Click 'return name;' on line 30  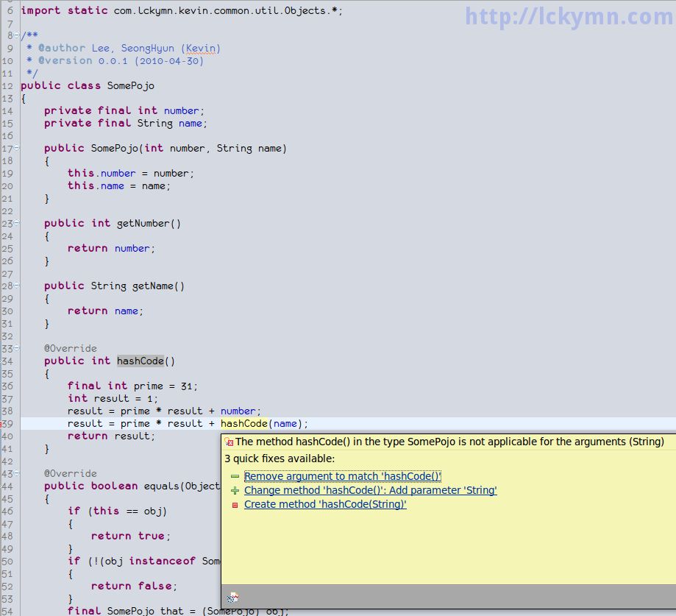tap(105, 311)
